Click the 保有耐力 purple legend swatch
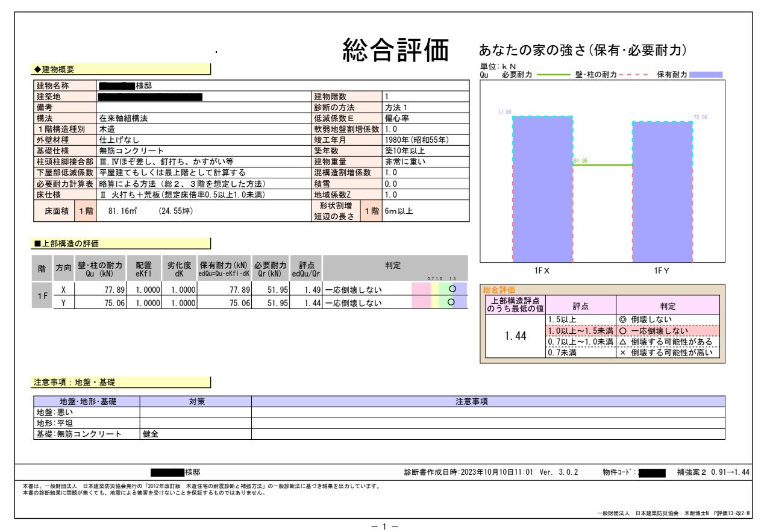 coord(706,75)
